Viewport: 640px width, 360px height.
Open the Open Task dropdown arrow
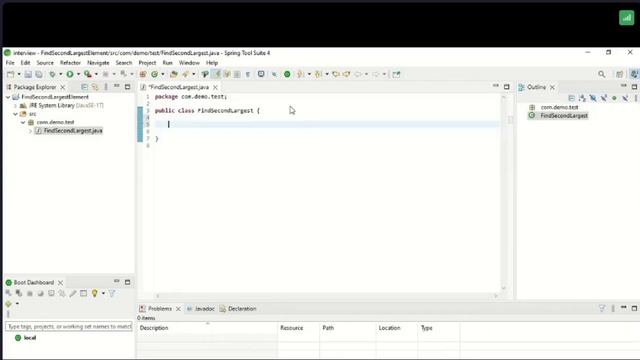tap(193, 74)
